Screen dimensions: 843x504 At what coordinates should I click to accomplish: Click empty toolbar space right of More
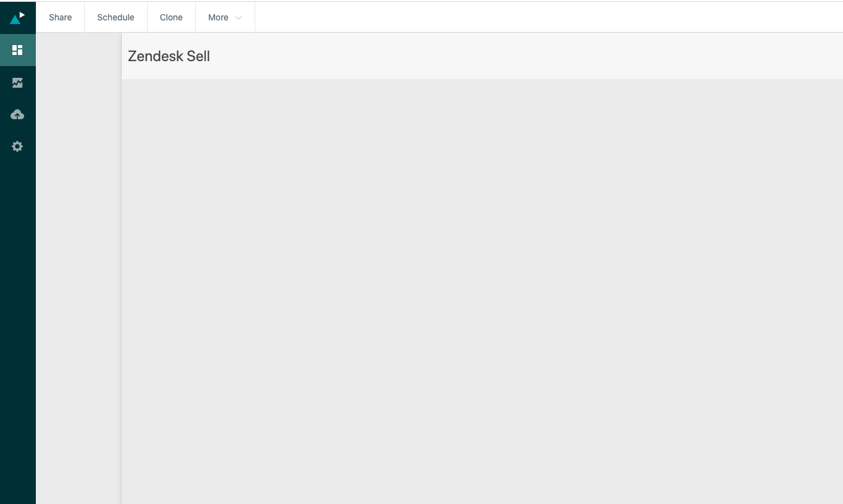pos(544,17)
